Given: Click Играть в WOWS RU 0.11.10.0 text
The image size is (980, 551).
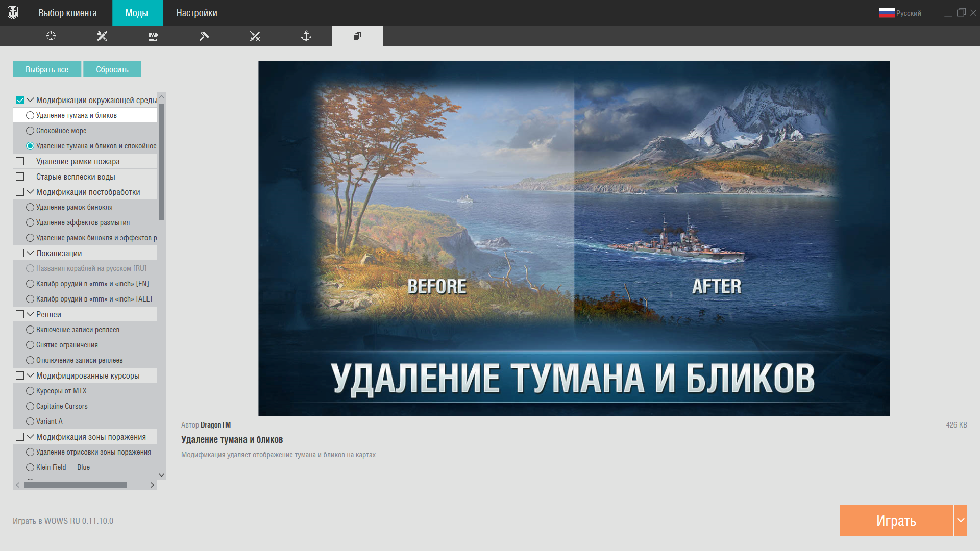Looking at the screenshot, I should 63,521.
